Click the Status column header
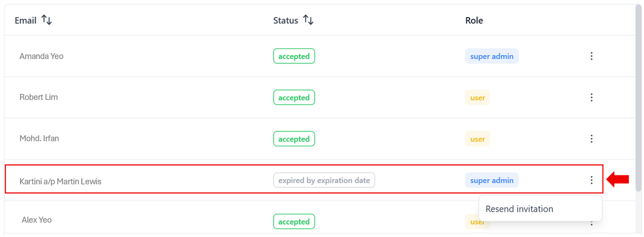Viewport: 644px width, 237px height. click(286, 20)
